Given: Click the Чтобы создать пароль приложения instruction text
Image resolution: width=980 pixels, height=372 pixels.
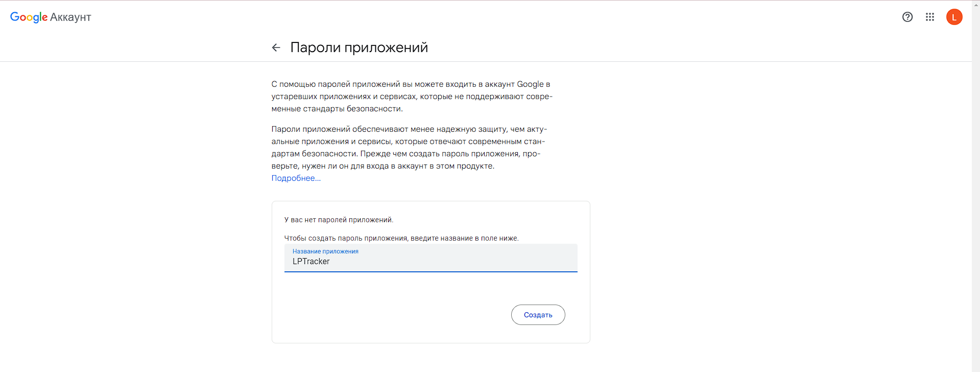Looking at the screenshot, I should pos(401,238).
